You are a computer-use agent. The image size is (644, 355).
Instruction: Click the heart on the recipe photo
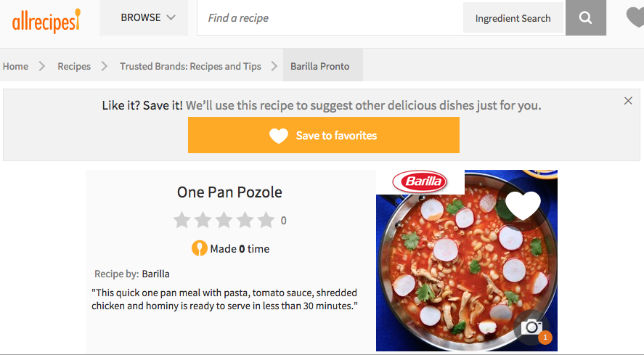click(523, 205)
